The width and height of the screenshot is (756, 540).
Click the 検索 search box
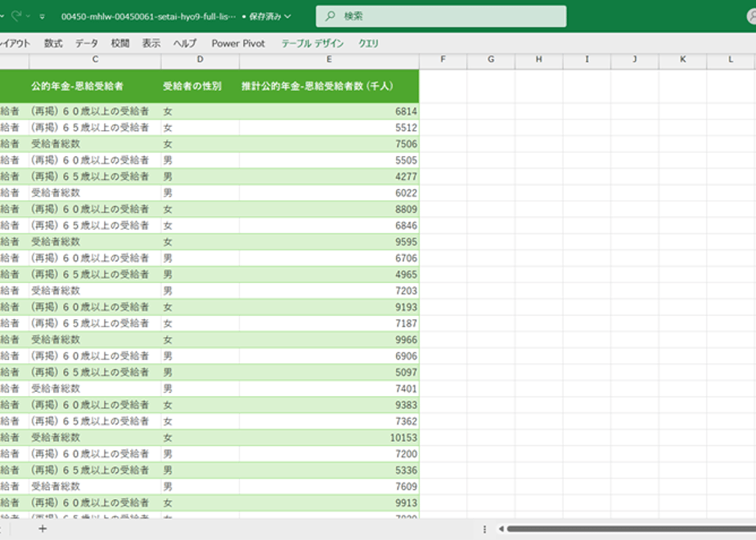coord(441,16)
